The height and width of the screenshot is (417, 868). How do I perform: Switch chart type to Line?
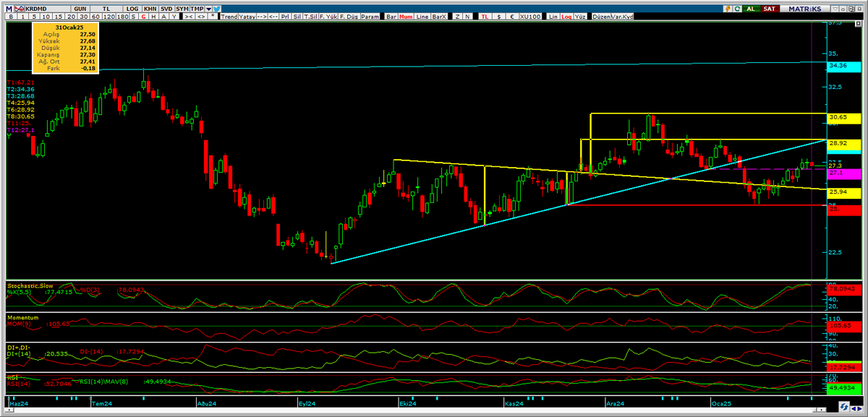point(422,16)
